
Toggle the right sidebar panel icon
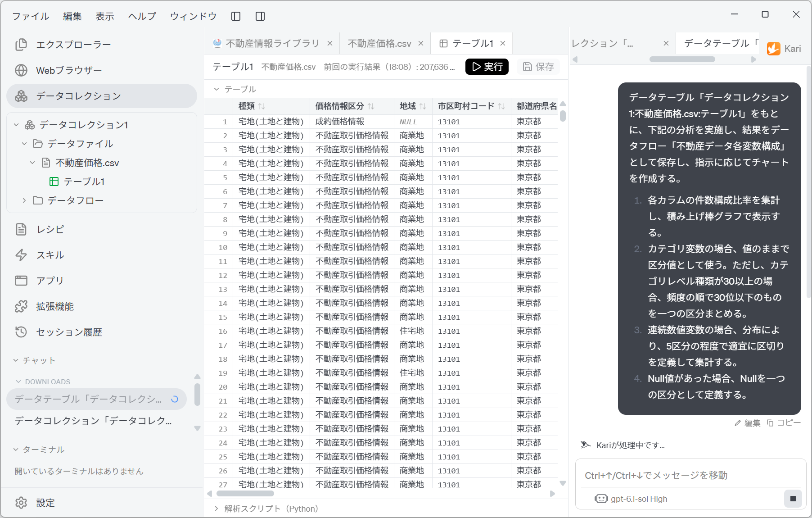click(260, 16)
